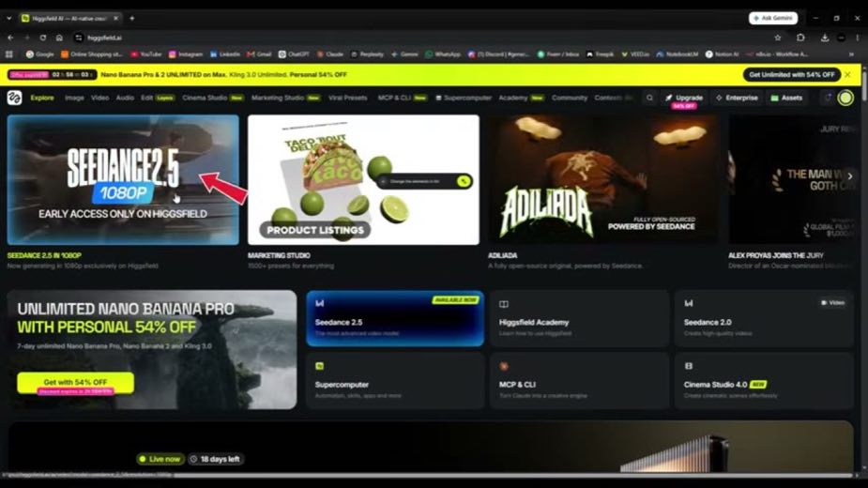
Task: Open the Academy nav item
Action: click(x=521, y=98)
